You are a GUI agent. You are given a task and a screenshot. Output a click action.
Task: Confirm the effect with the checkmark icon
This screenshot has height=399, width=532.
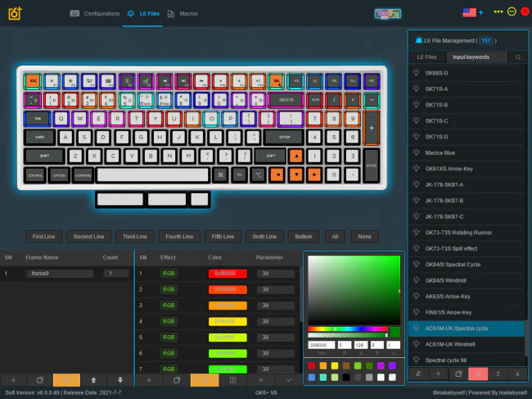289,380
